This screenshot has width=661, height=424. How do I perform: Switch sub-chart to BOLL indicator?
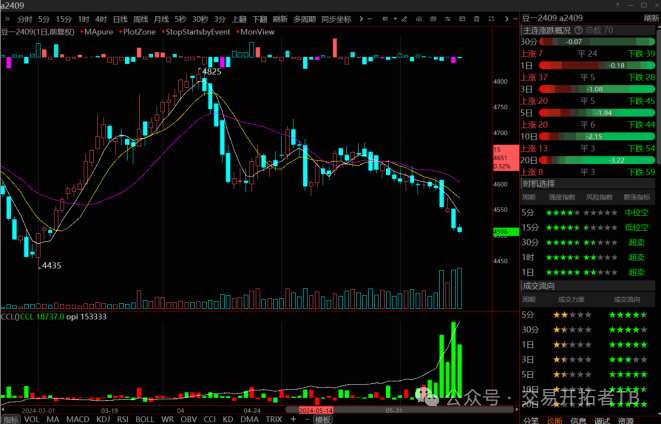pos(145,419)
